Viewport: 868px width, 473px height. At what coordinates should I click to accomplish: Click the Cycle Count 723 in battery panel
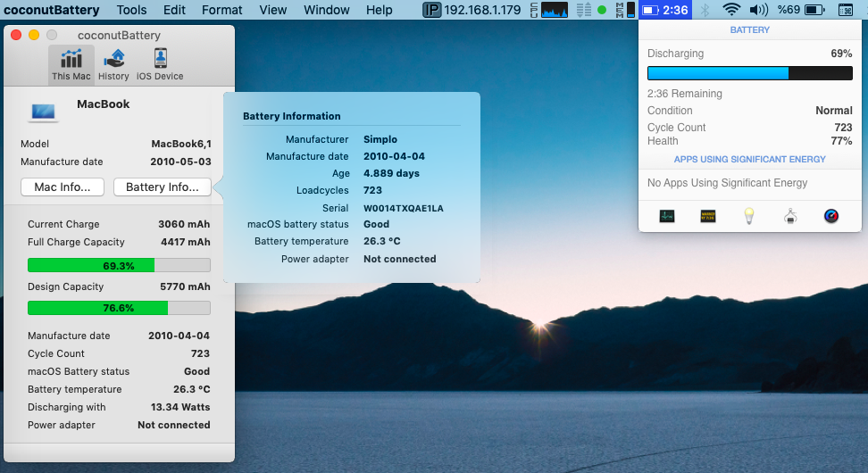(x=843, y=128)
